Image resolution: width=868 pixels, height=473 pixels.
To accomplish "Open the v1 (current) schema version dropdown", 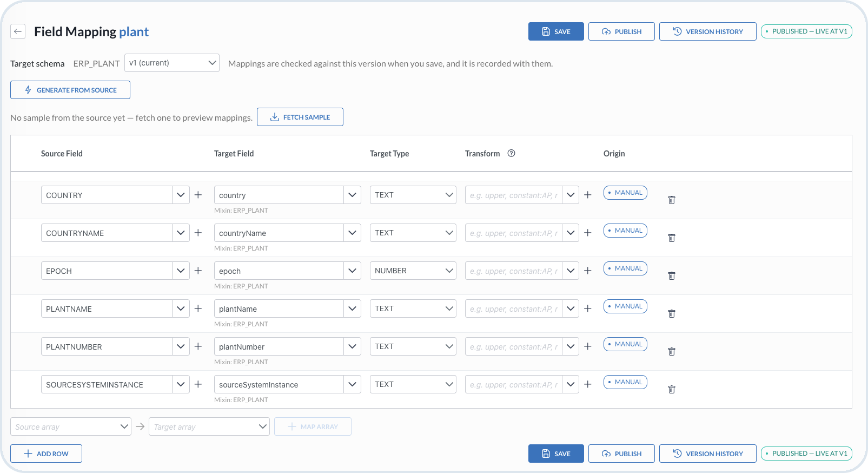I will [172, 63].
